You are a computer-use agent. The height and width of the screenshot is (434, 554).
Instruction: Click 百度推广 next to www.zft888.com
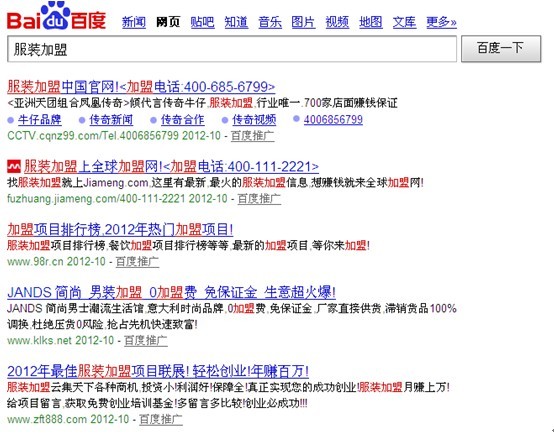(x=161, y=420)
